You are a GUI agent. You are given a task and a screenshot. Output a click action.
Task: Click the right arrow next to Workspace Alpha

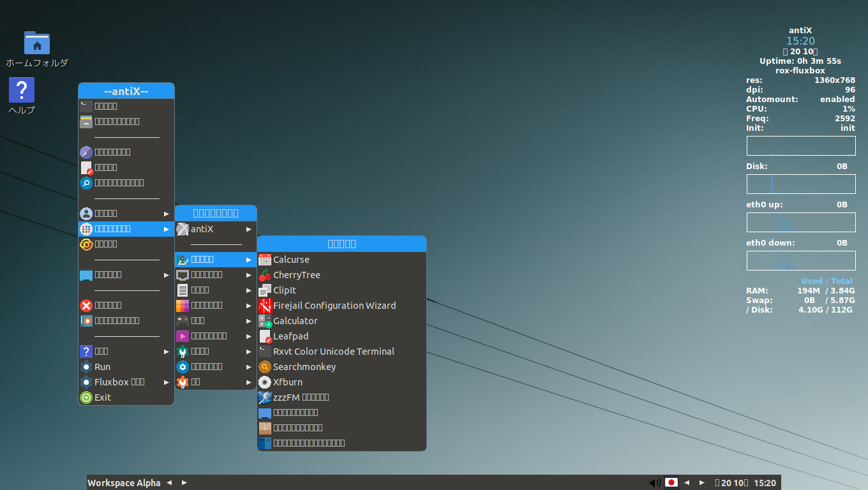(184, 483)
